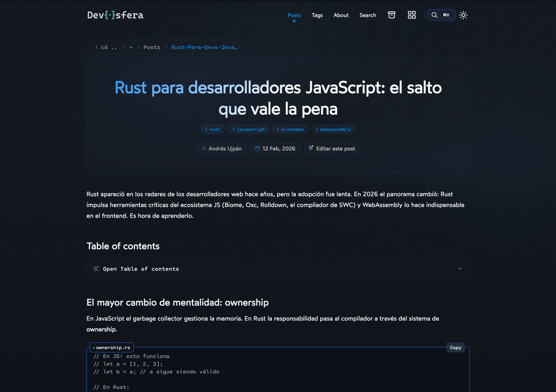The width and height of the screenshot is (556, 392).
Task: Open the archive box icon in header
Action: coord(392,15)
